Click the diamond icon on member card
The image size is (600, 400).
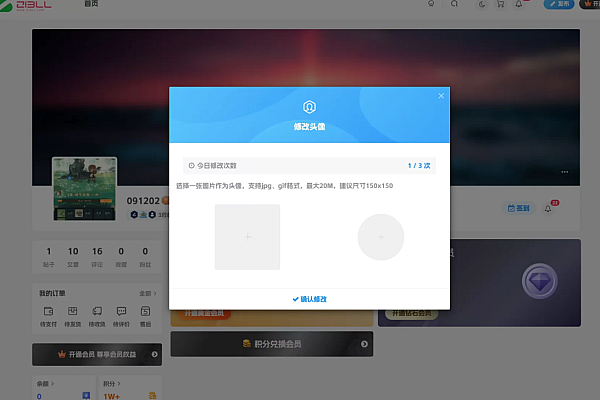pos(540,281)
